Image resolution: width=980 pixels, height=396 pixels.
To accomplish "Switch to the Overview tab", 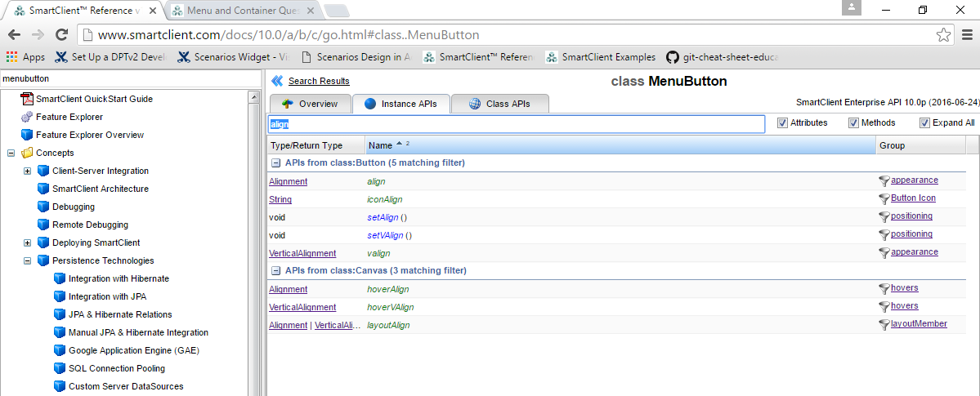I will (310, 104).
